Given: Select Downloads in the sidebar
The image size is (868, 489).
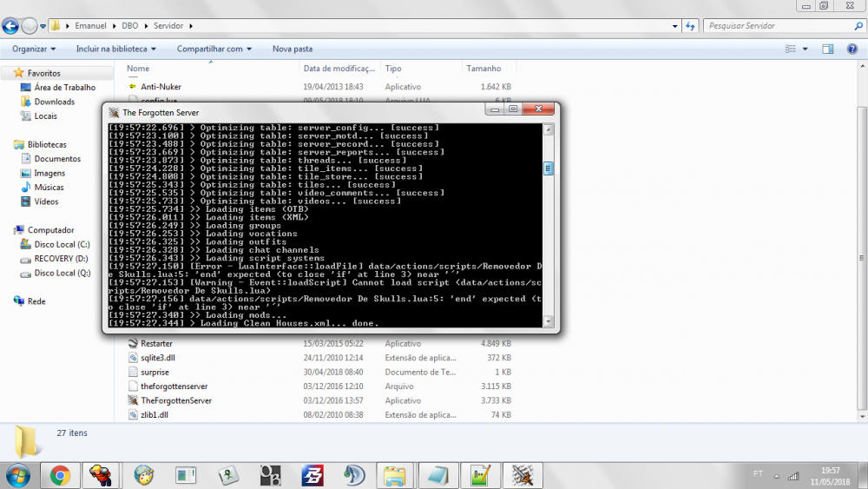Looking at the screenshot, I should (x=54, y=102).
